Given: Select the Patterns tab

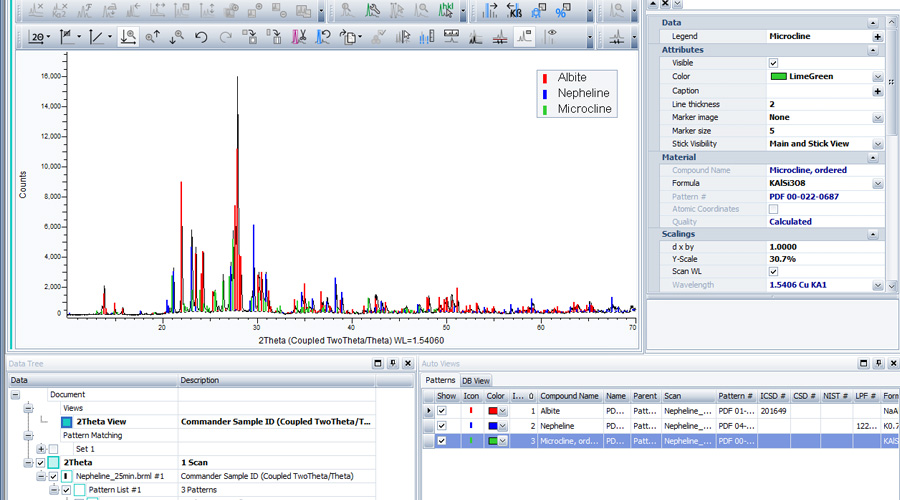Looking at the screenshot, I should pyautogui.click(x=440, y=381).
